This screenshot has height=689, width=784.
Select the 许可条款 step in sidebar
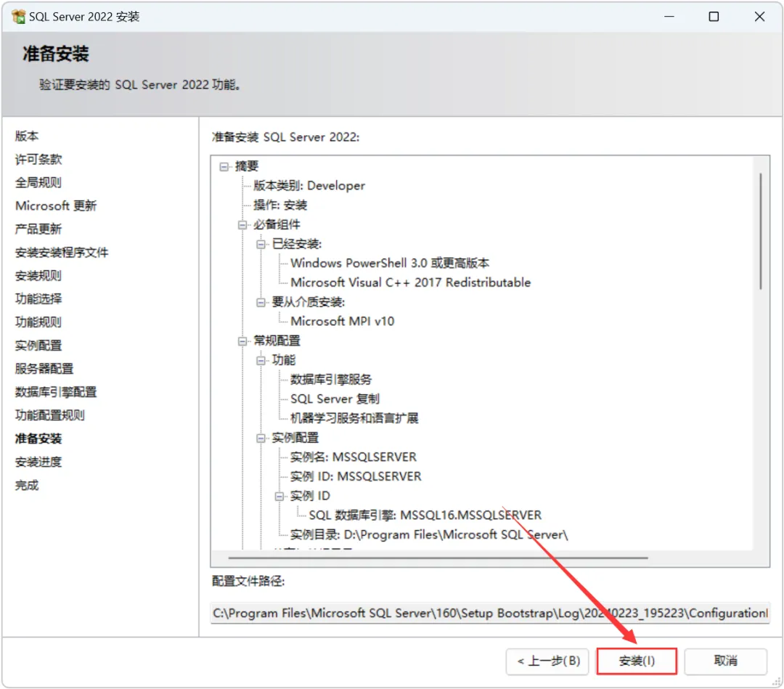(x=38, y=160)
